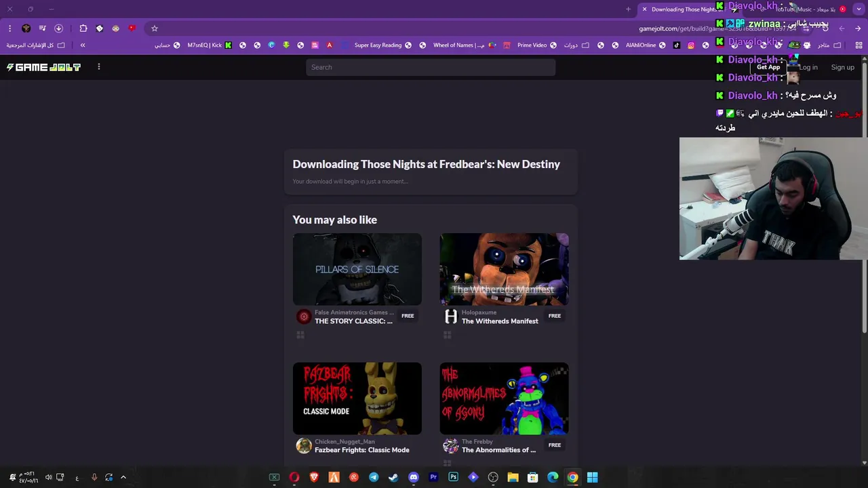The width and height of the screenshot is (868, 488).
Task: Open Opera from the taskbar
Action: 294,477
